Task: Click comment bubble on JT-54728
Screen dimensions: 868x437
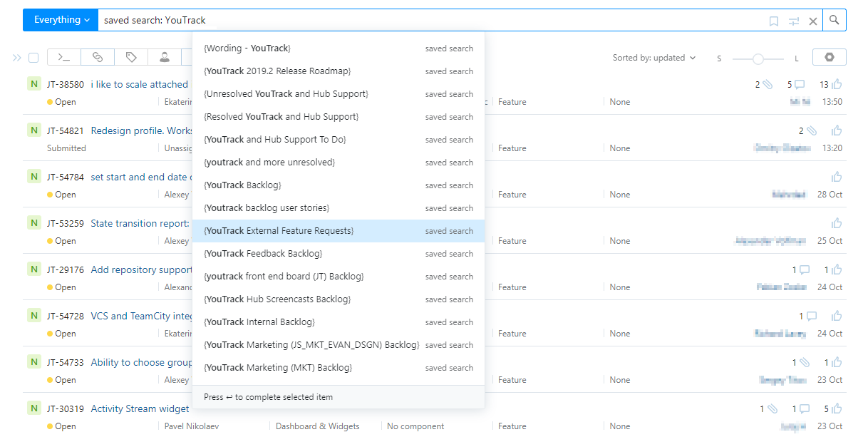Action: (x=812, y=317)
